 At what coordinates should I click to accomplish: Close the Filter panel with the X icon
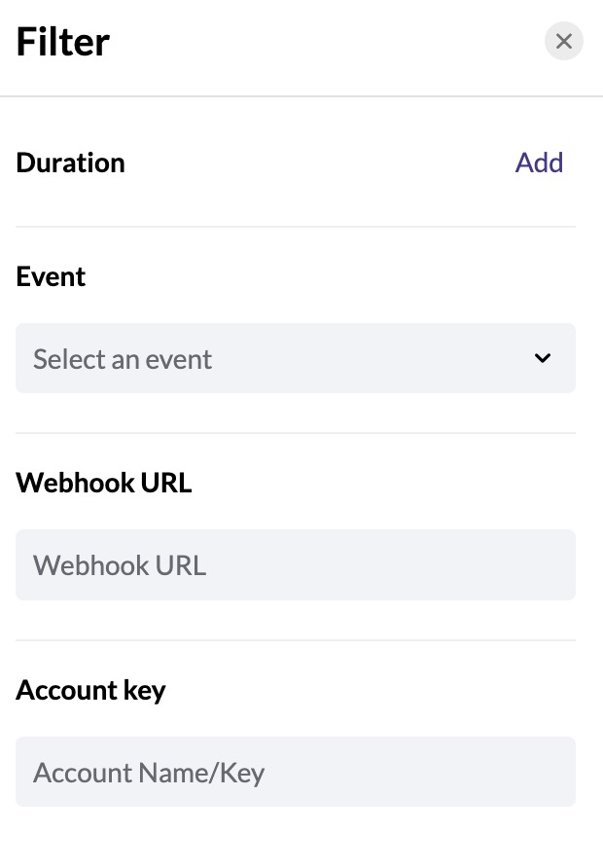click(564, 41)
